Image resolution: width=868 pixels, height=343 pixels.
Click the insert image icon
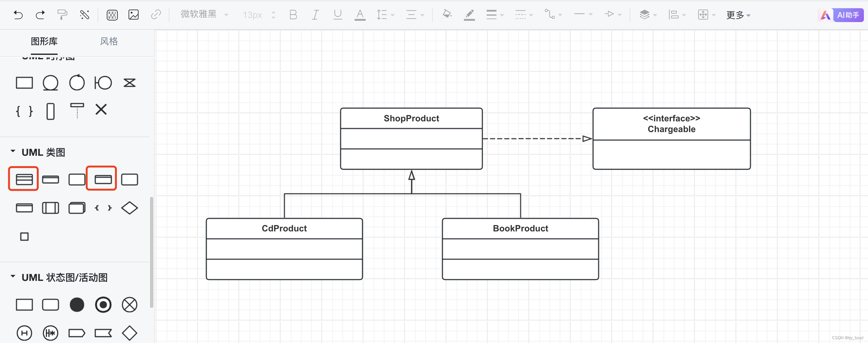click(134, 15)
